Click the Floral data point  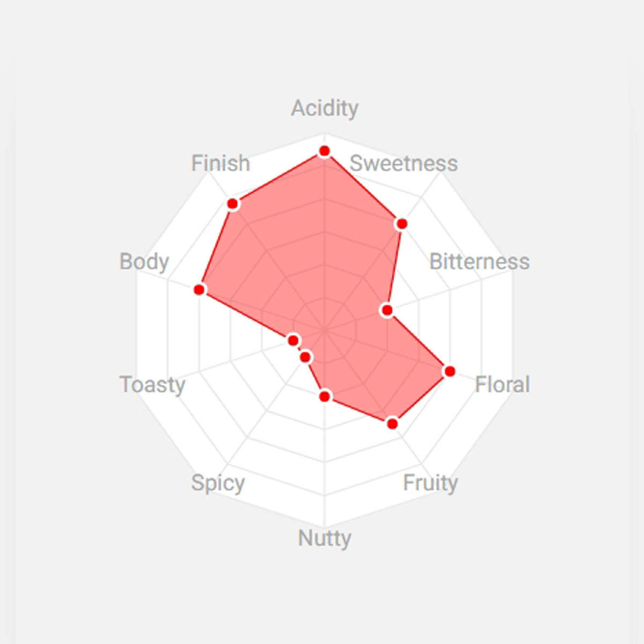pos(450,371)
